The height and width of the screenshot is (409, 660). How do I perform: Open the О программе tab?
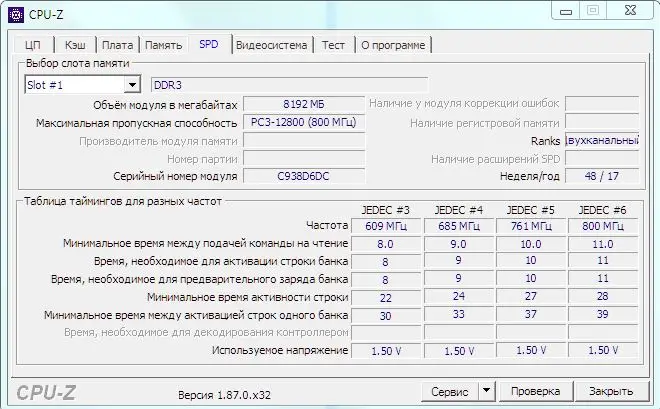[393, 45]
